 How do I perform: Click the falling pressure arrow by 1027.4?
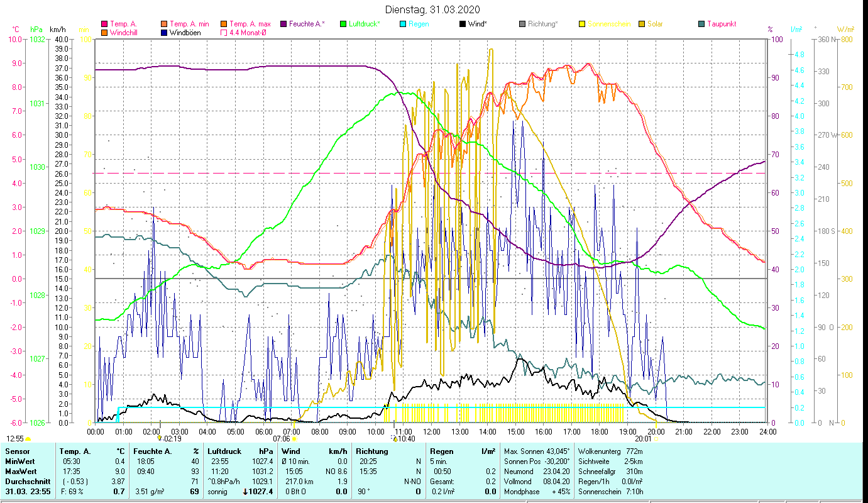246,492
